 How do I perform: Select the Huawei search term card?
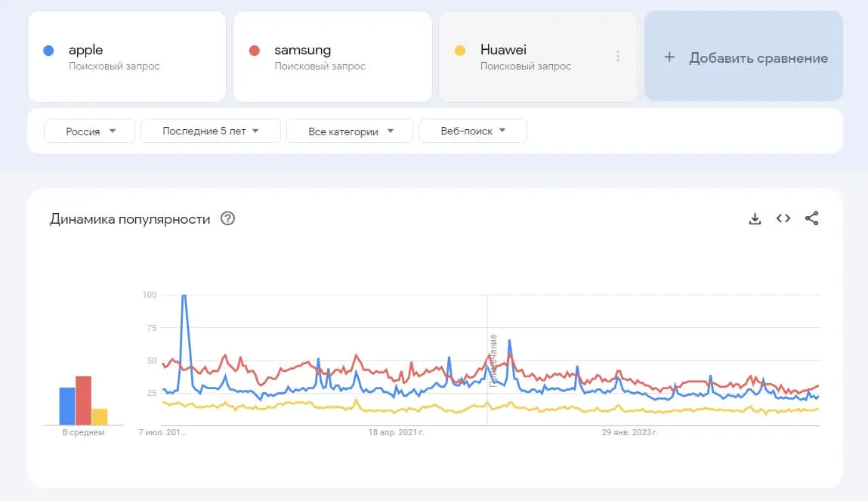click(x=538, y=57)
